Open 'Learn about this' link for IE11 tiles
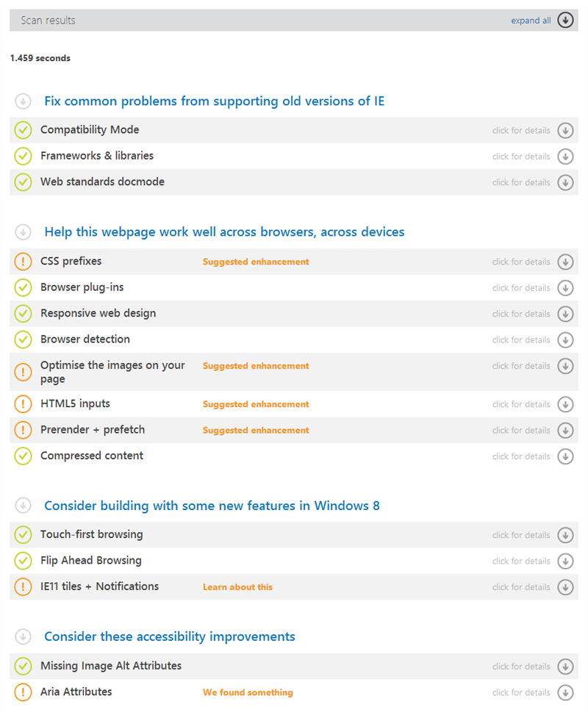 [237, 587]
